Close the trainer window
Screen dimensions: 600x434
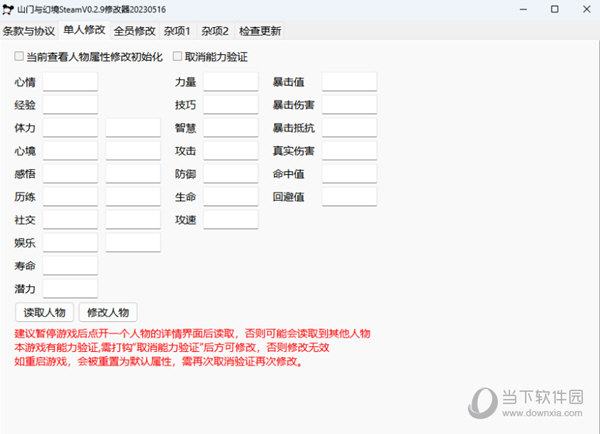(x=587, y=9)
